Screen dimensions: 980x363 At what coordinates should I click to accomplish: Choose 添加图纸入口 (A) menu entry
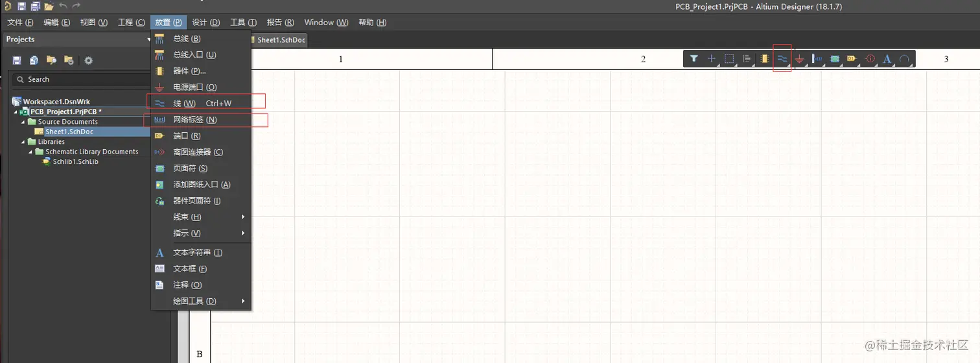coord(201,185)
